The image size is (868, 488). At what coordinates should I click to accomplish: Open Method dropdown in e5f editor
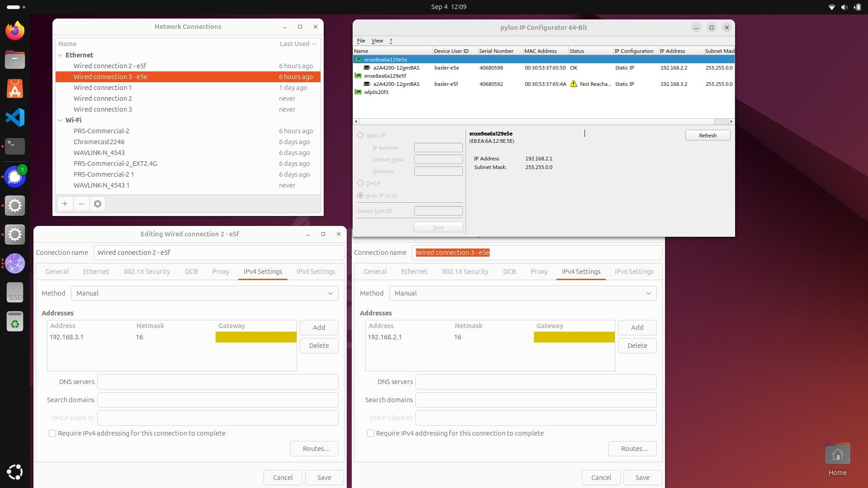tap(204, 293)
